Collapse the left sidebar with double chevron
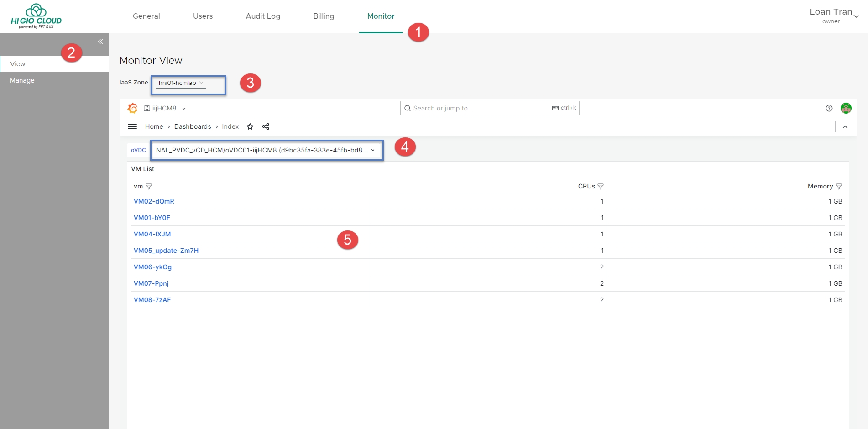Image resolution: width=868 pixels, height=429 pixels. pos(100,42)
